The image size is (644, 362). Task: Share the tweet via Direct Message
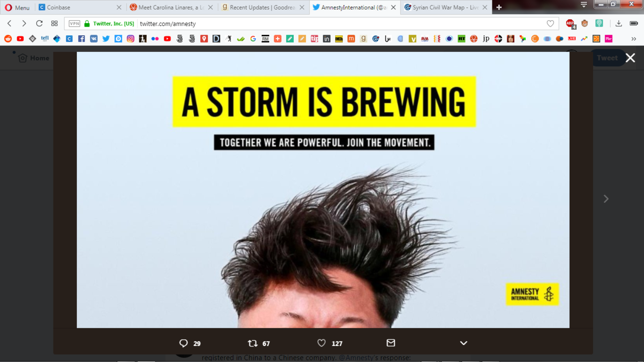point(391,343)
